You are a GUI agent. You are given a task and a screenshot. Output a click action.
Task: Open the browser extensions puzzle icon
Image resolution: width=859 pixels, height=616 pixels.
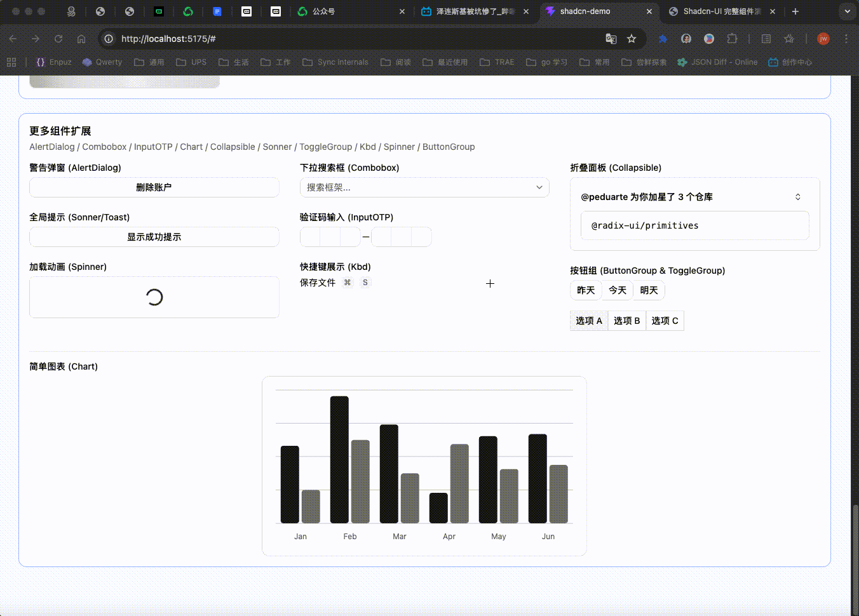tap(732, 39)
